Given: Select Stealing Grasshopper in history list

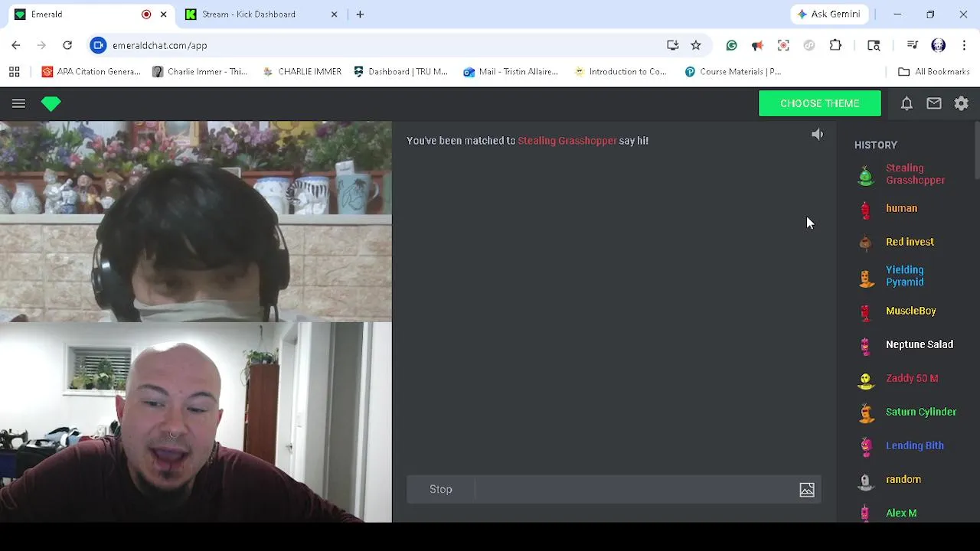Looking at the screenshot, I should 915,174.
